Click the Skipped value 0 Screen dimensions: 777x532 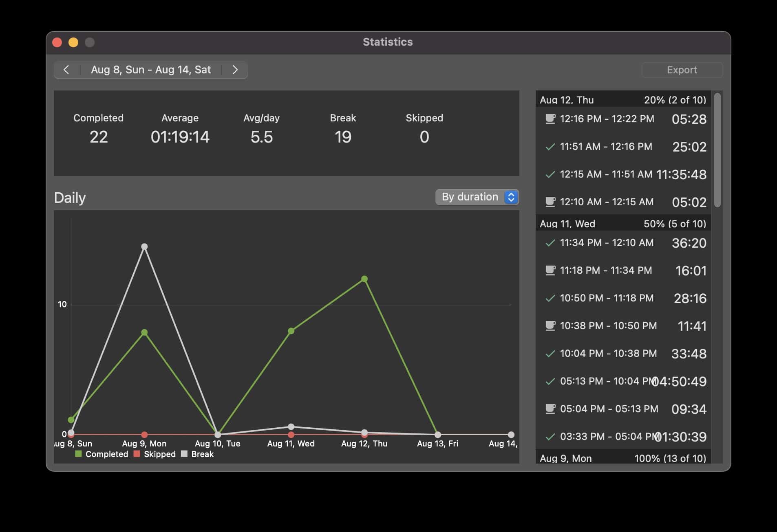[x=424, y=137]
